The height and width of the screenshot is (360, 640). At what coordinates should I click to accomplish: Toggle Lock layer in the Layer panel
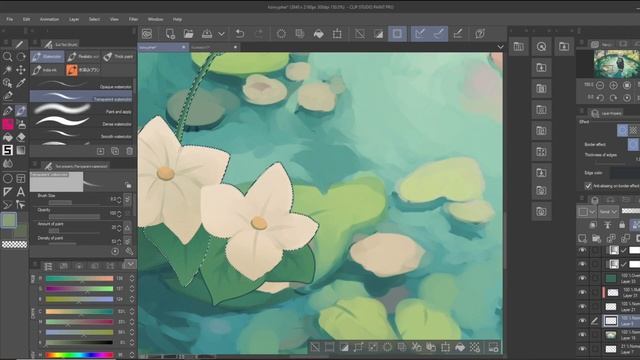[x=622, y=225]
